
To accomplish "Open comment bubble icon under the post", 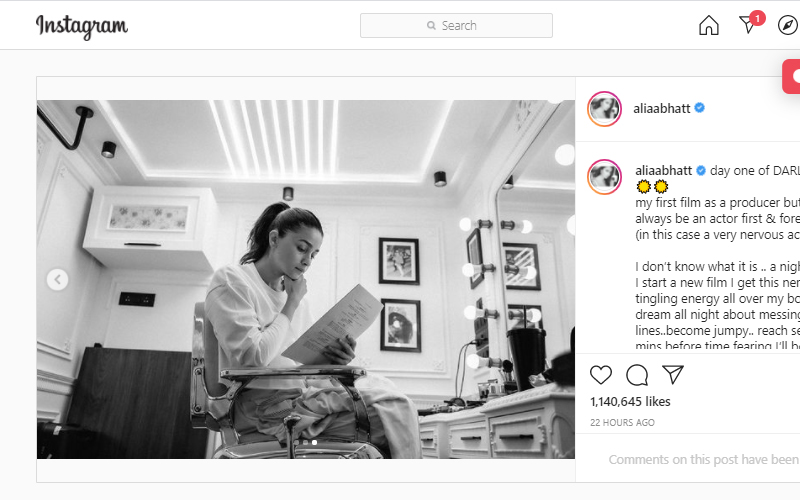I will point(637,375).
